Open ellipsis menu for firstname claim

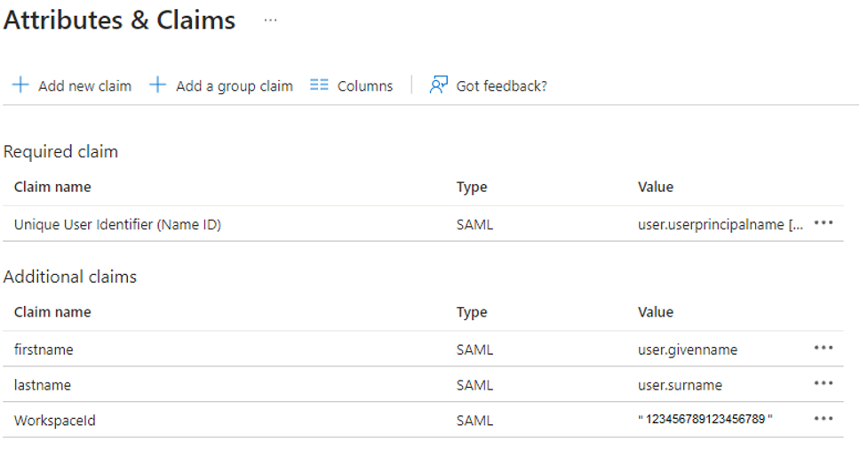(824, 348)
